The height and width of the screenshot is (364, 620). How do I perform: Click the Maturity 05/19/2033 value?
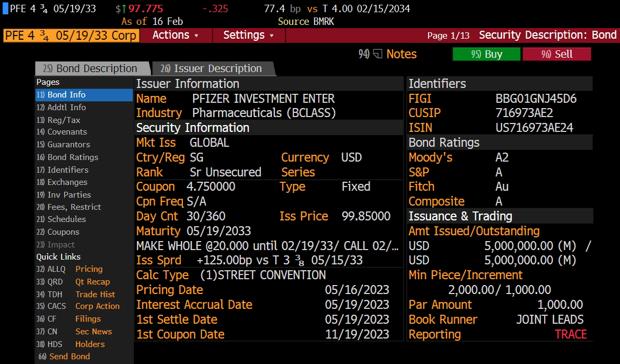point(219,231)
